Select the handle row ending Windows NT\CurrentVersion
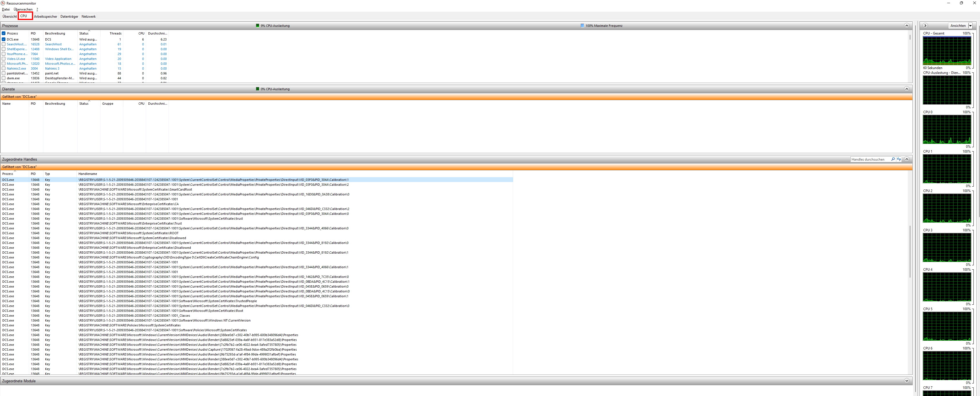Viewport: 980px width, 396px height. (257, 321)
